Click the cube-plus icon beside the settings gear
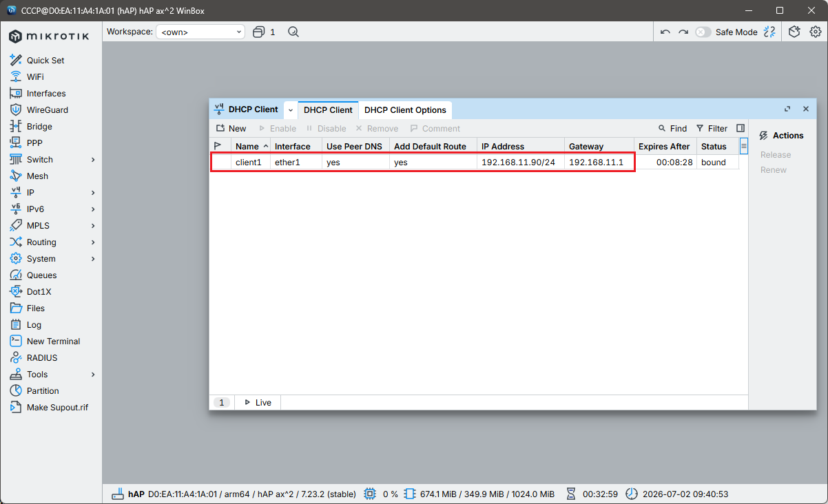The width and height of the screenshot is (828, 504). coord(794,32)
